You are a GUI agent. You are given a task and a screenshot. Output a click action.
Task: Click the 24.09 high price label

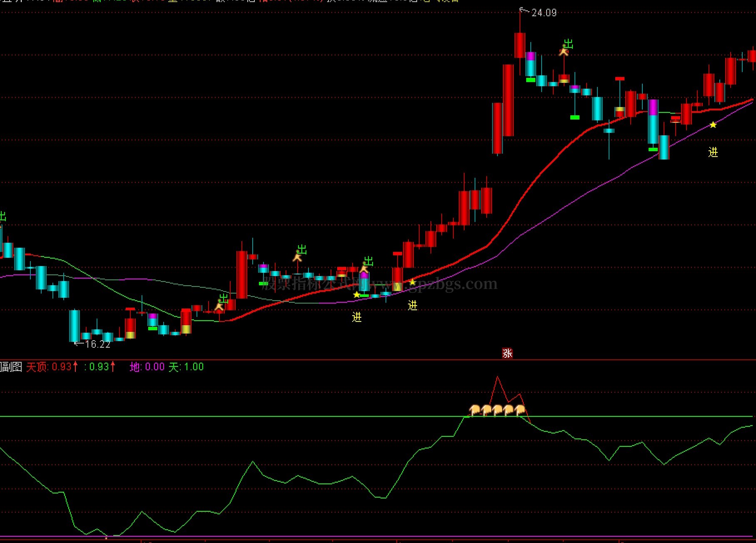(544, 12)
